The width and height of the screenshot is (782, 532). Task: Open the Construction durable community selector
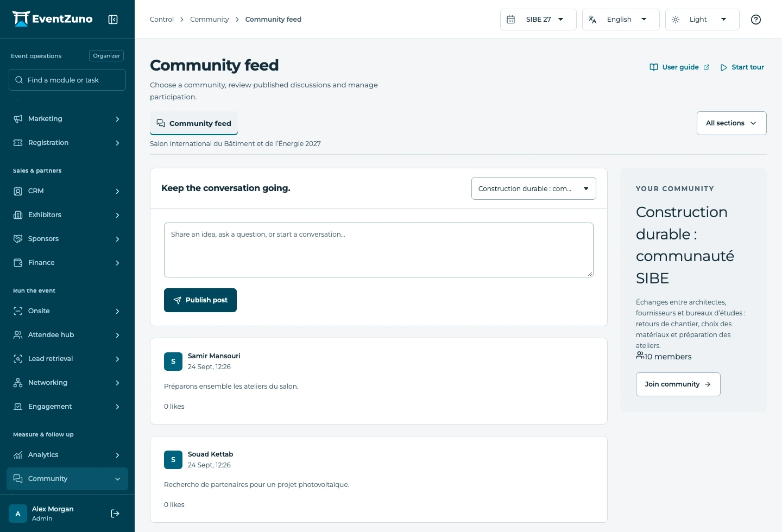pyautogui.click(x=534, y=188)
